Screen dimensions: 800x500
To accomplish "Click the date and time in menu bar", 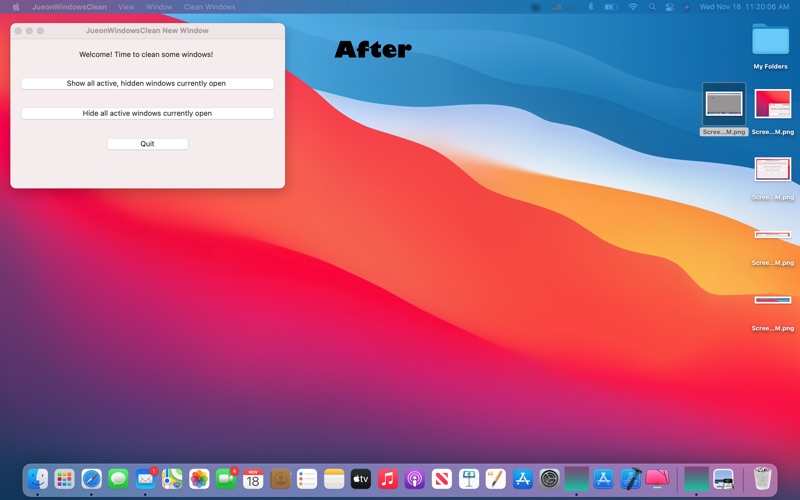I will pyautogui.click(x=744, y=7).
